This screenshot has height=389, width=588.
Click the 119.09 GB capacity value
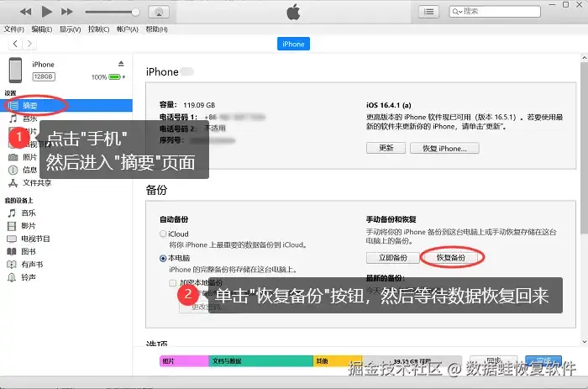click(x=199, y=105)
